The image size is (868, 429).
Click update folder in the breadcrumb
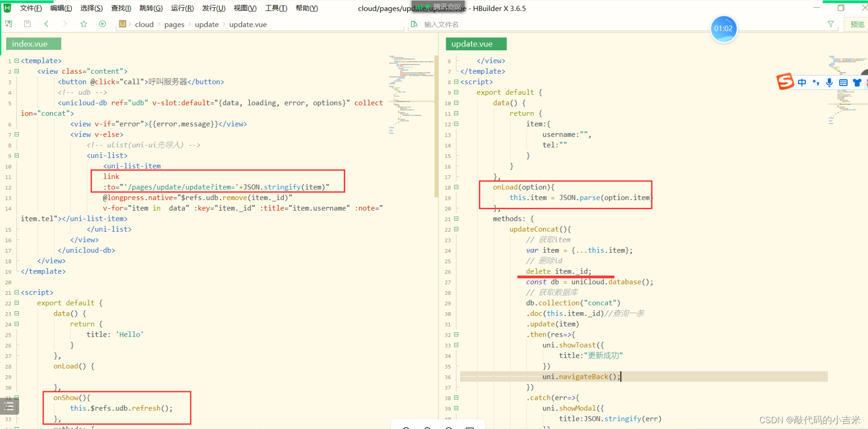point(207,24)
